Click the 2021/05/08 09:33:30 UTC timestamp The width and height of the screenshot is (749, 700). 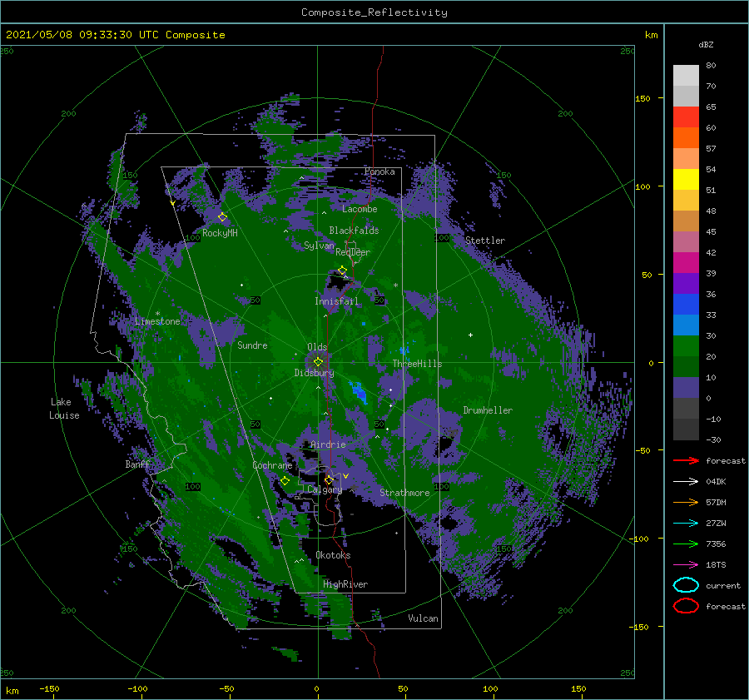[115, 35]
